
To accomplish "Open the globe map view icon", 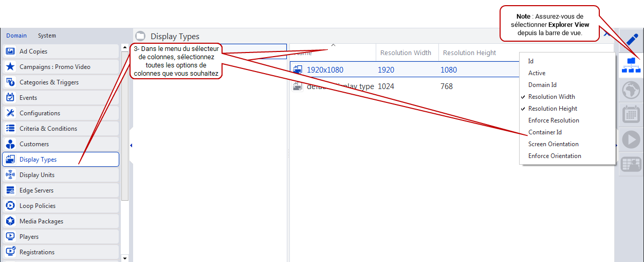I will coord(631,91).
